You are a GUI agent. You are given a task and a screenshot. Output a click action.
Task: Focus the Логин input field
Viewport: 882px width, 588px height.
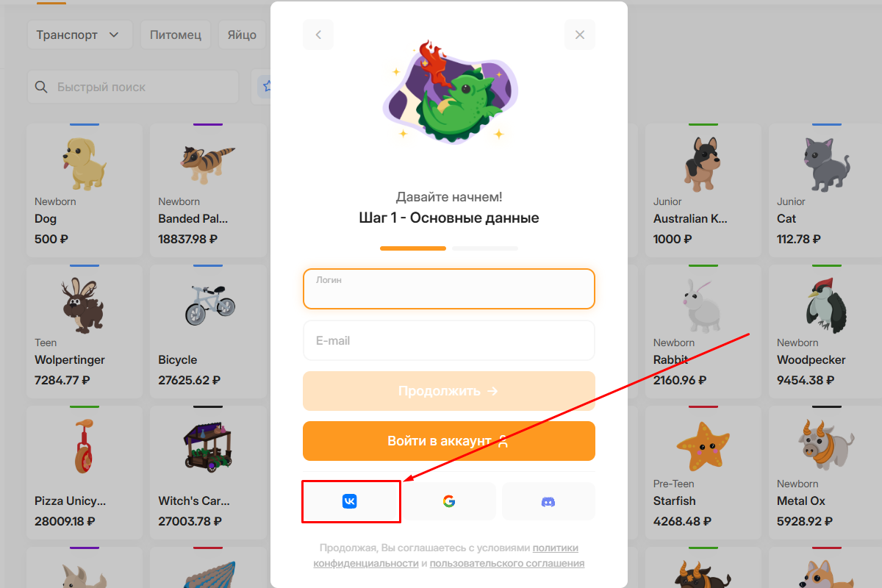pyautogui.click(x=449, y=289)
